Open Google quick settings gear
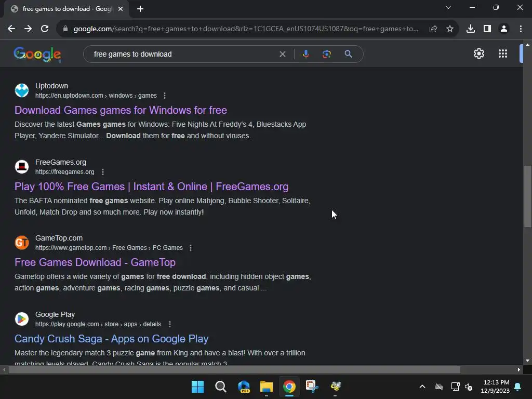Viewport: 532px width, 399px height. pyautogui.click(x=478, y=54)
